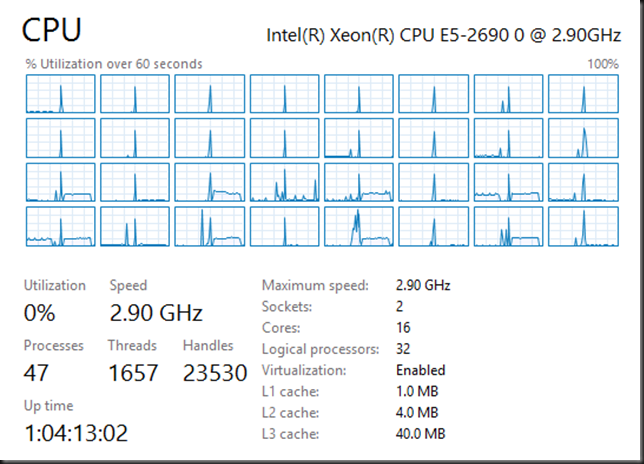Click the L3 cache 40.0 MB value

point(421,434)
